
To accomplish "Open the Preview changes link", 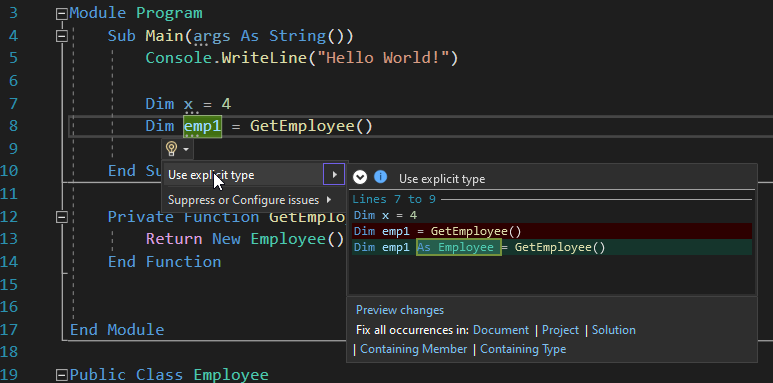I will [400, 310].
